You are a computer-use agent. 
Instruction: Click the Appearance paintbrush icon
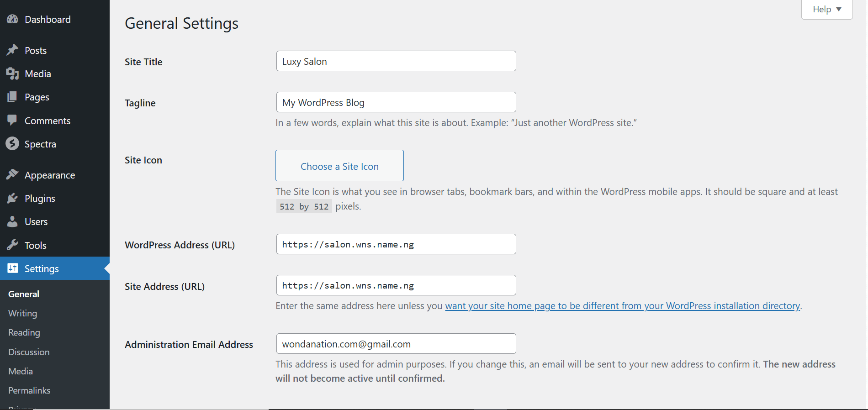click(x=12, y=175)
